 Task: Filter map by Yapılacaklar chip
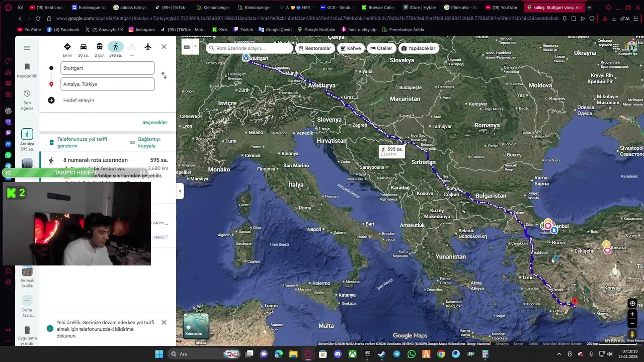click(x=418, y=48)
